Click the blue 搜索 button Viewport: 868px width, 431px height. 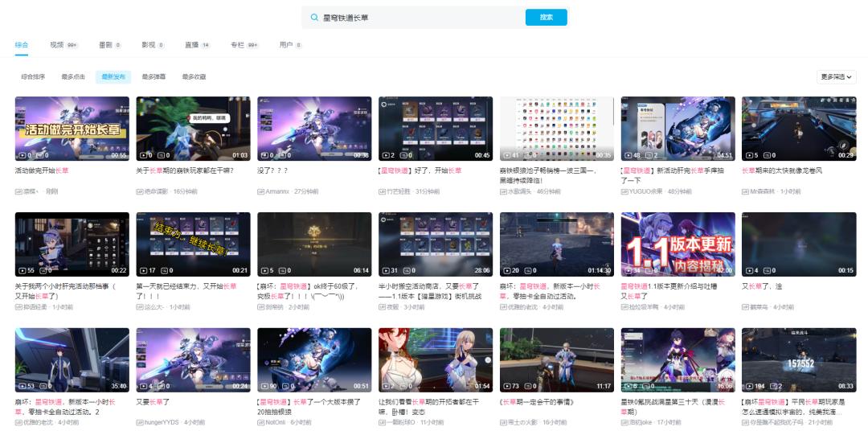pyautogui.click(x=546, y=17)
